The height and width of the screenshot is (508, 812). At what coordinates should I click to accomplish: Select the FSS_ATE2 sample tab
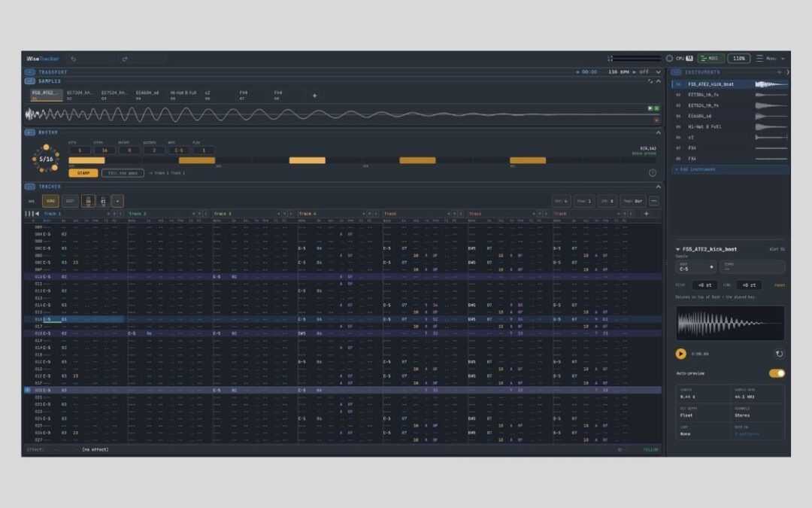(x=46, y=95)
